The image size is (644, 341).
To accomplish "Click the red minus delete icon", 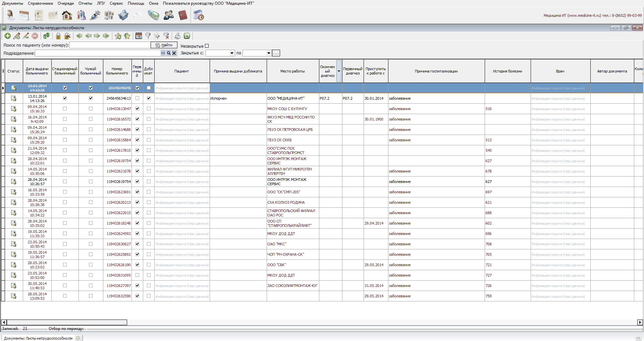I will tap(35, 36).
